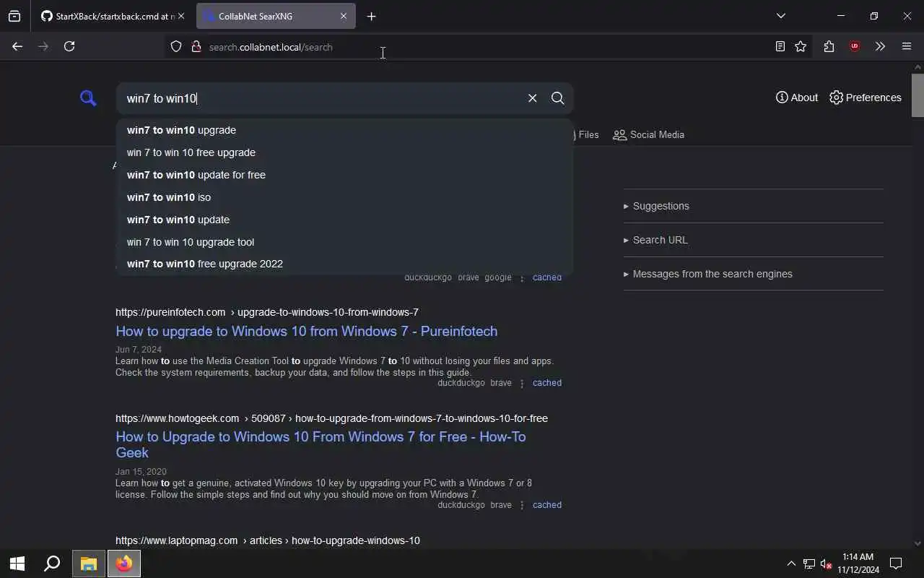Open uBlock Origin extension popup

855,46
